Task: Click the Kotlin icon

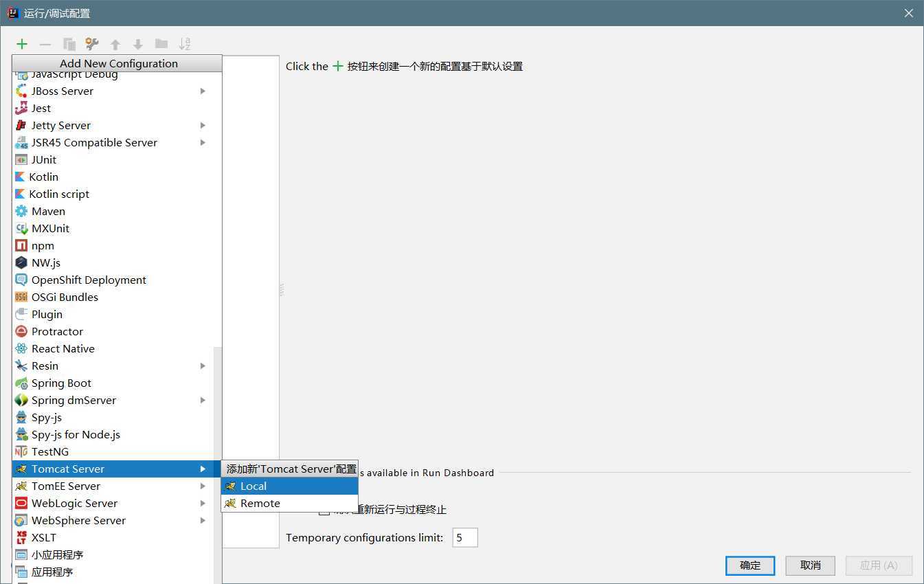Action: [x=20, y=177]
